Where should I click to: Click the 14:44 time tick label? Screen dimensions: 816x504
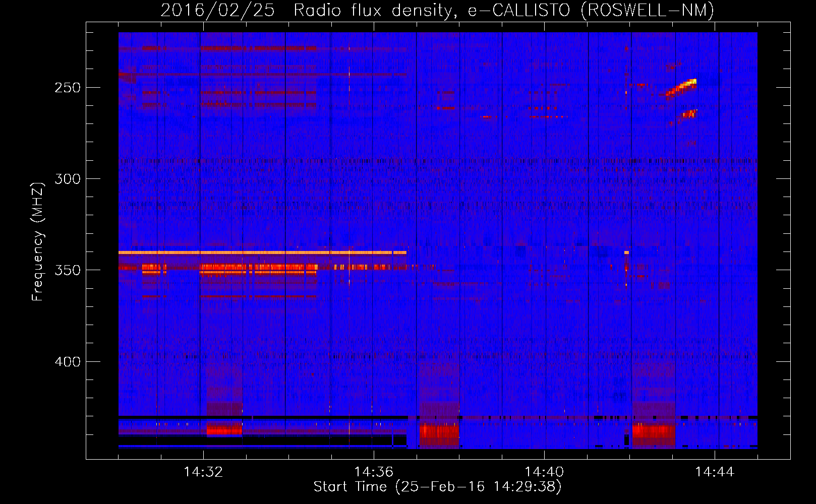click(715, 472)
